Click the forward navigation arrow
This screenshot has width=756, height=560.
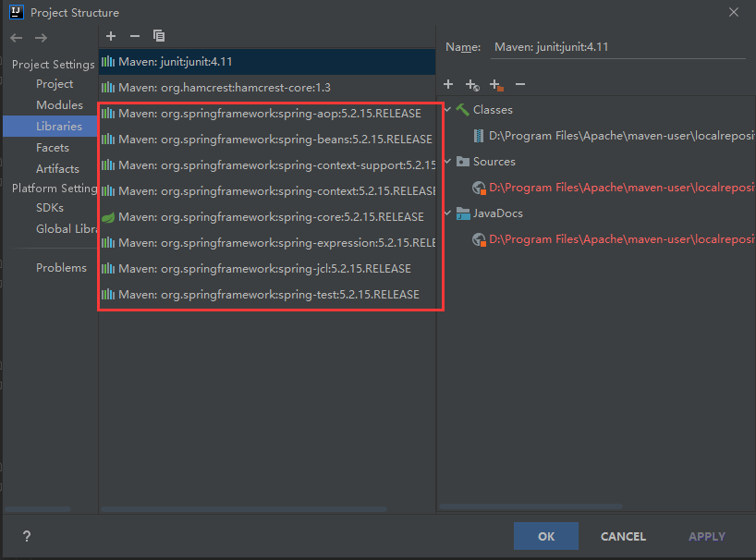(x=41, y=38)
